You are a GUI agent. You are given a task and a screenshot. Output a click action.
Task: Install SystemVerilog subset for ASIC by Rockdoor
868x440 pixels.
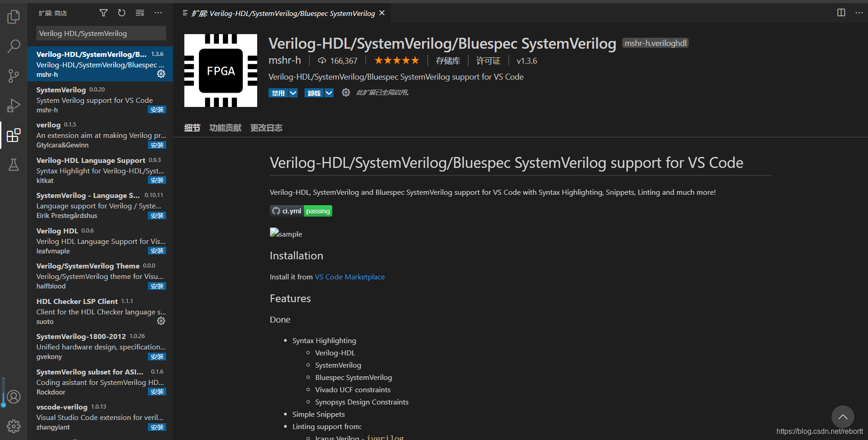tap(157, 392)
